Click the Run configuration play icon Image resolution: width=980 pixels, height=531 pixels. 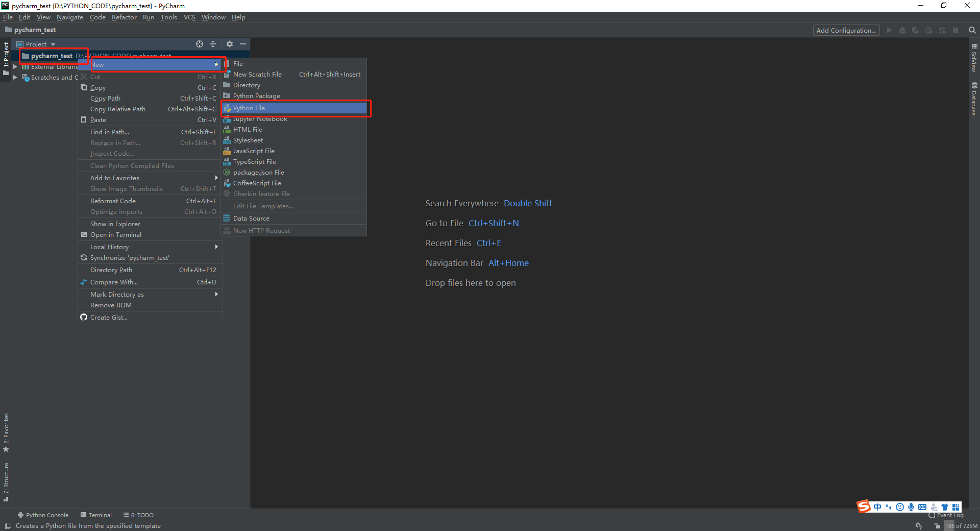[889, 30]
